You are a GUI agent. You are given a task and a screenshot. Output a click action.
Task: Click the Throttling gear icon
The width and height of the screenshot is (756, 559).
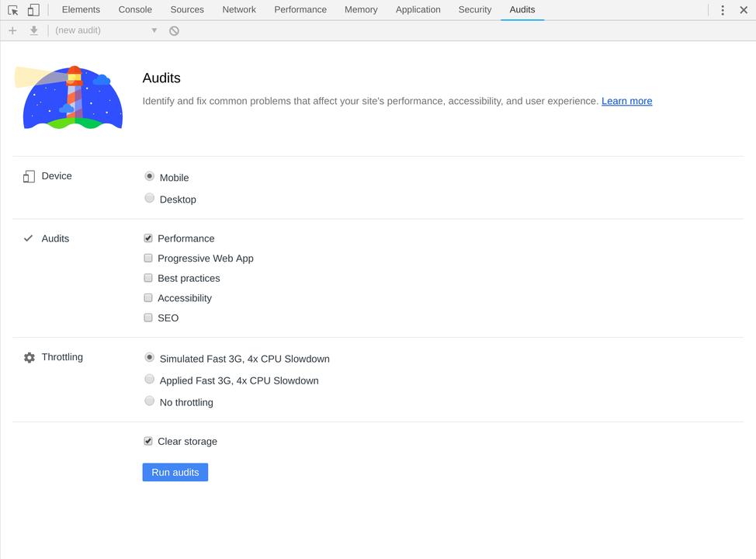click(x=29, y=357)
